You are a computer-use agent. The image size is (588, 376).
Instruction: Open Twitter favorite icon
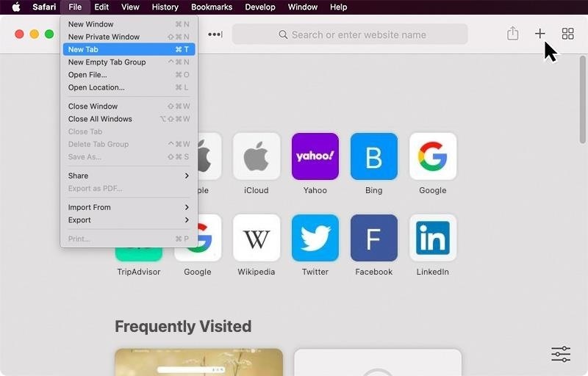click(315, 238)
